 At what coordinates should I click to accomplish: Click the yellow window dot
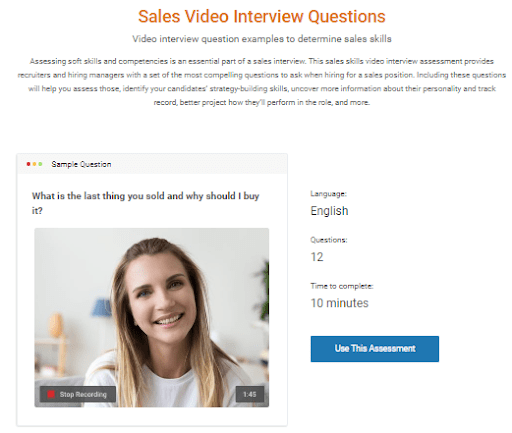(x=34, y=164)
